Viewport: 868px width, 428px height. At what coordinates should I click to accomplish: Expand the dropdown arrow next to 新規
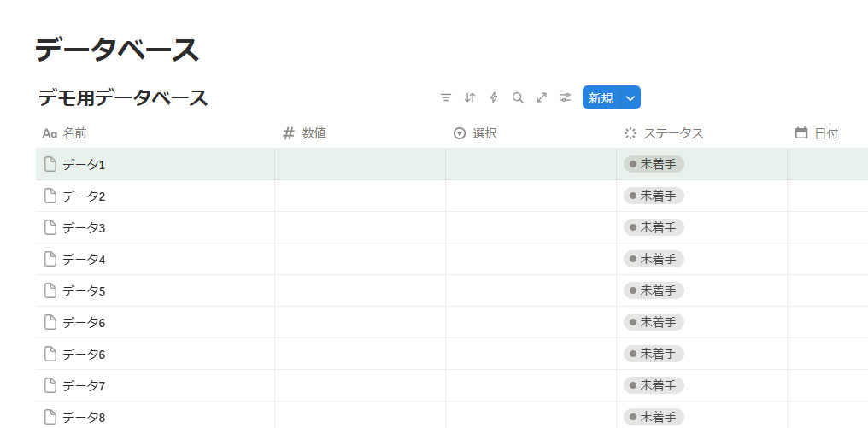630,98
